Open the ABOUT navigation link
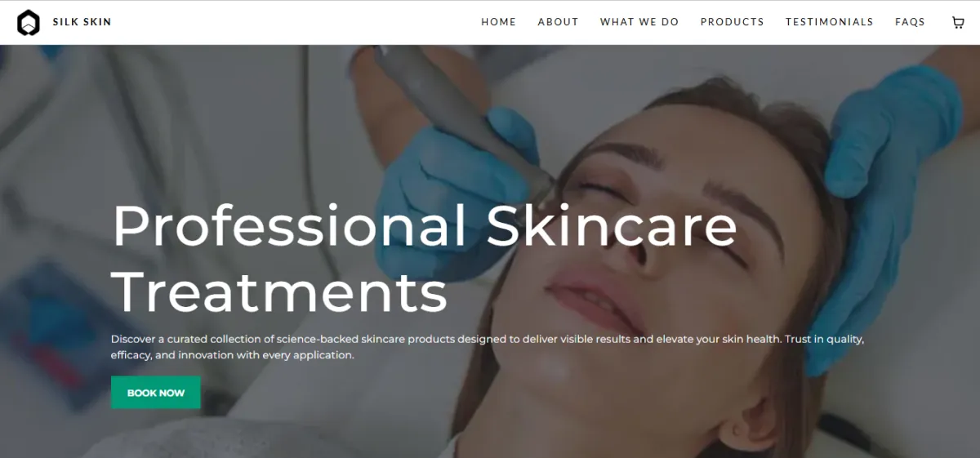Viewport: 980px width, 458px height. (558, 22)
